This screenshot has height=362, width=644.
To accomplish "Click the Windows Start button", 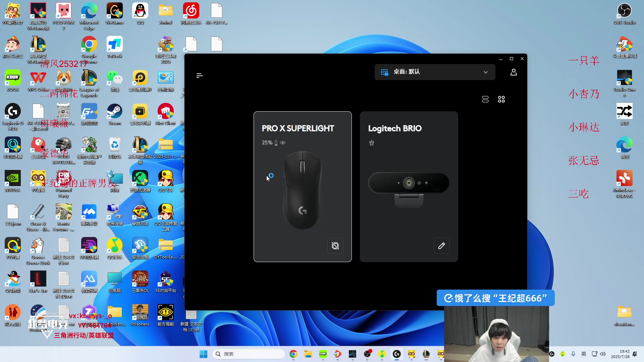I will [x=203, y=354].
